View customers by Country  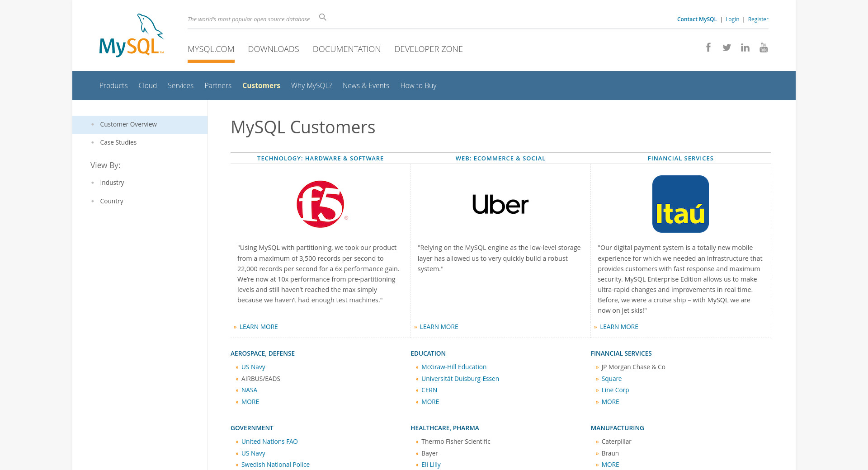tap(111, 201)
